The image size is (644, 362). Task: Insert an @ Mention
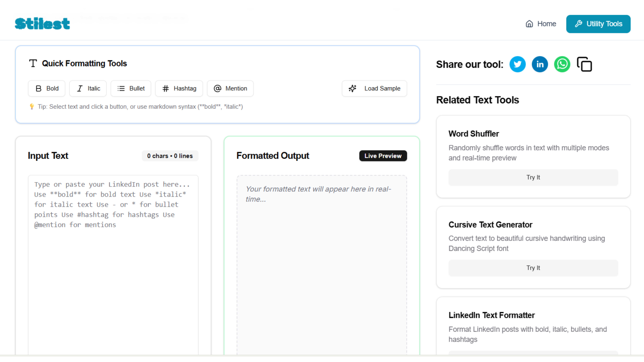point(230,88)
